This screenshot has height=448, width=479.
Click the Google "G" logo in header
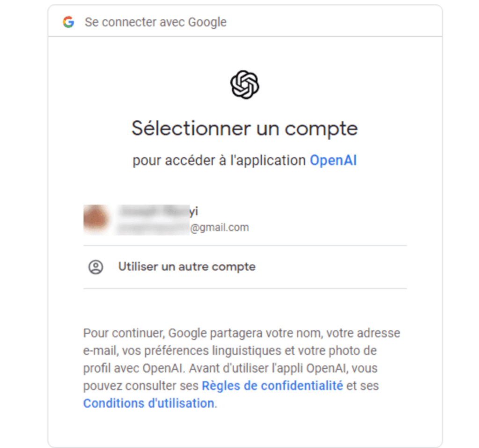pyautogui.click(x=69, y=22)
